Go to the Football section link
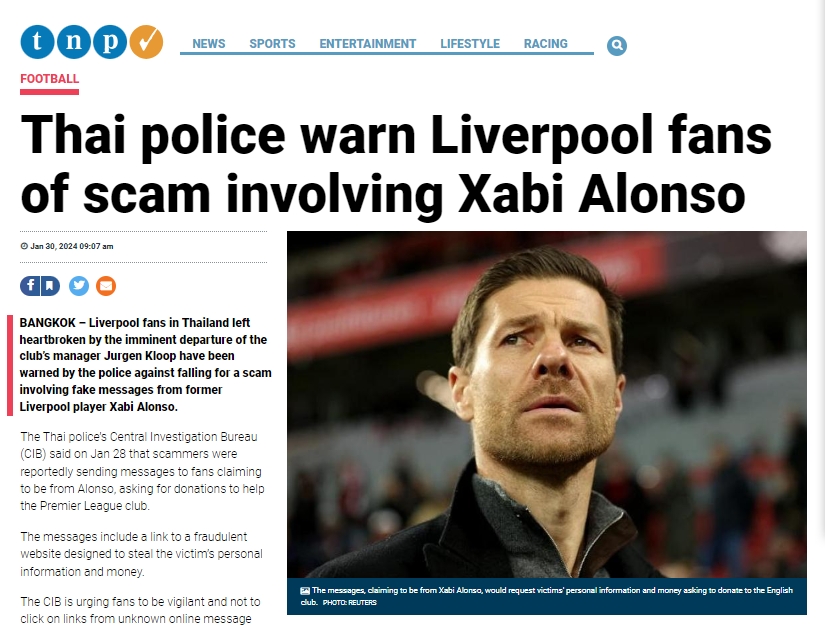This screenshot has width=825, height=625. tap(49, 79)
